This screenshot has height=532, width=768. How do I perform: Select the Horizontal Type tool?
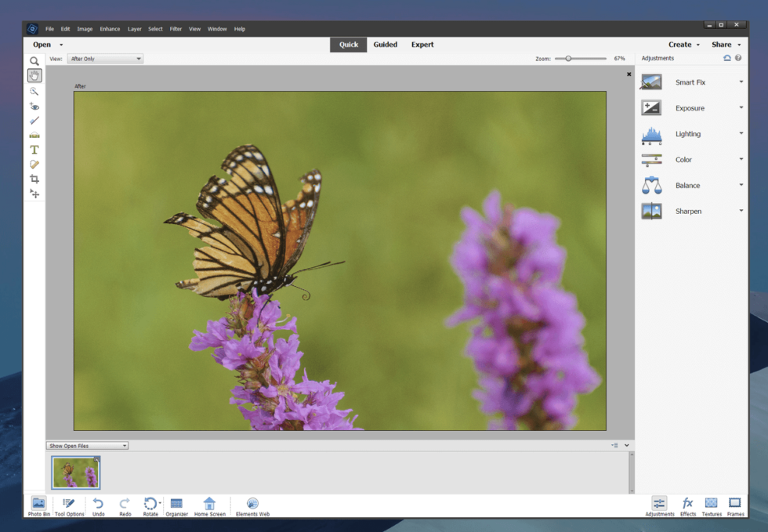(x=34, y=150)
